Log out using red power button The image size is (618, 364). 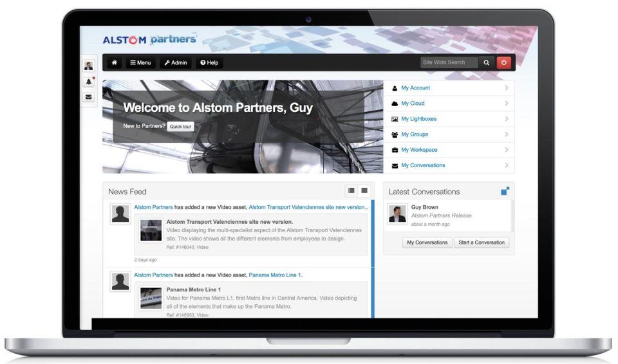(503, 62)
